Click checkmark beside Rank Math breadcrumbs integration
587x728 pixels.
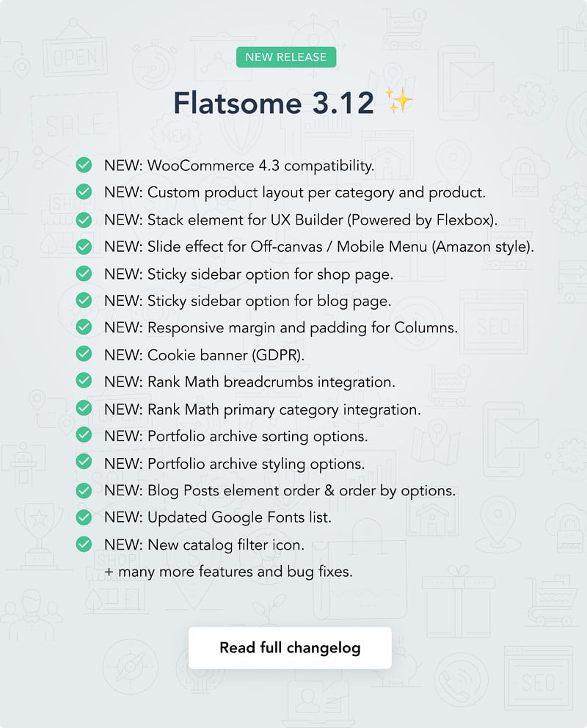84,382
